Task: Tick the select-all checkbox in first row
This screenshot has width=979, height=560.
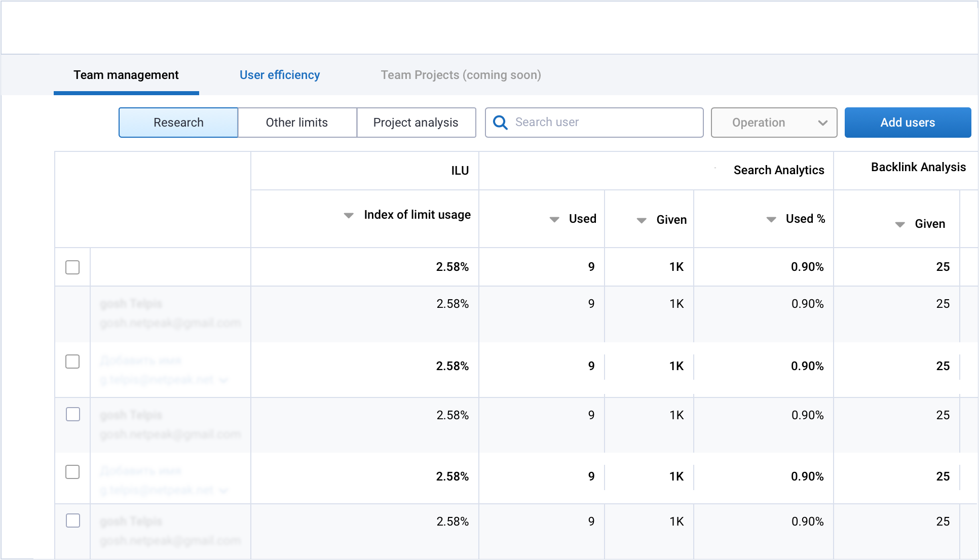Action: coord(72,267)
